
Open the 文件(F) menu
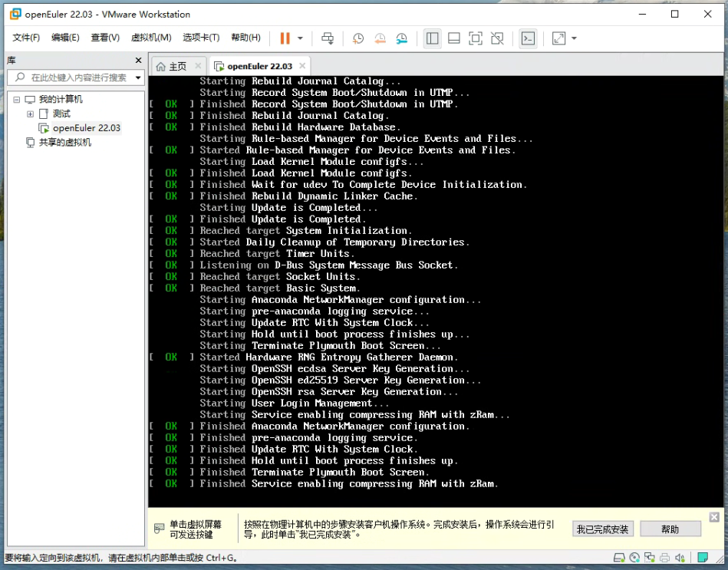[x=26, y=38]
